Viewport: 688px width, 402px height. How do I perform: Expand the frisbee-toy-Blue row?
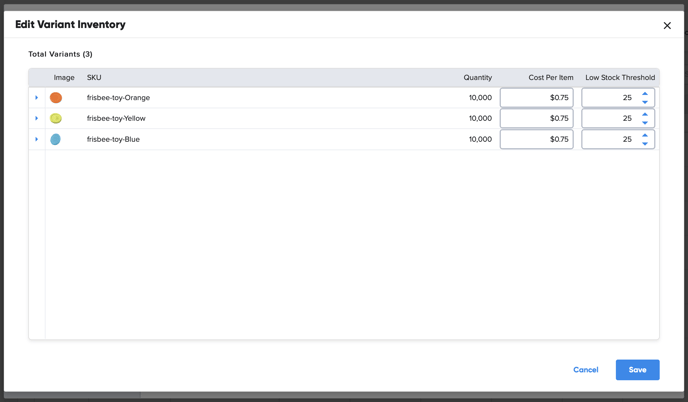[36, 139]
